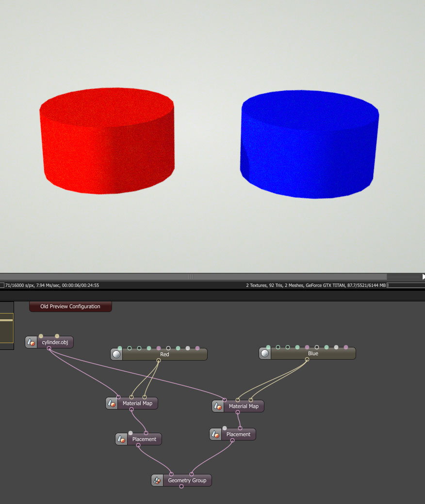Select the Geometry Group node
The height and width of the screenshot is (504, 425).
tap(181, 480)
